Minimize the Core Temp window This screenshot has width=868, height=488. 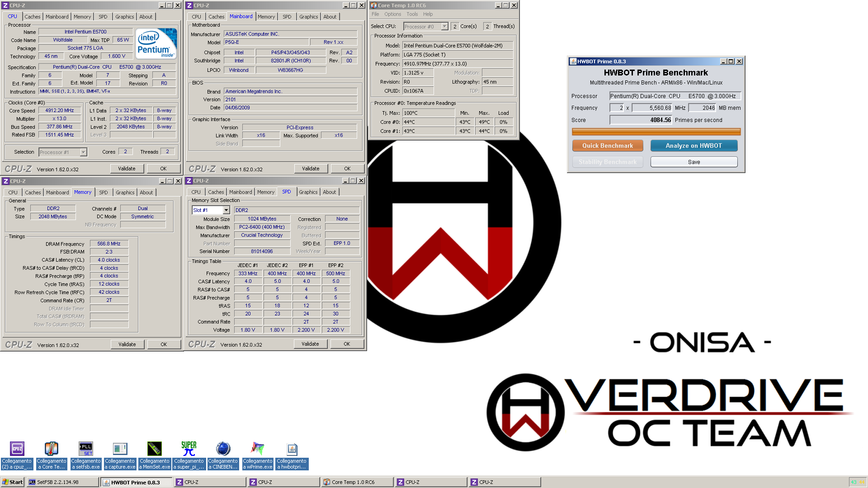tap(498, 5)
